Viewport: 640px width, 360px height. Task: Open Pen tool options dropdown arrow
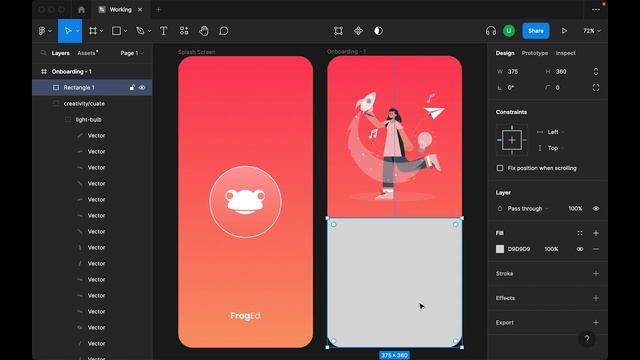coord(149,31)
